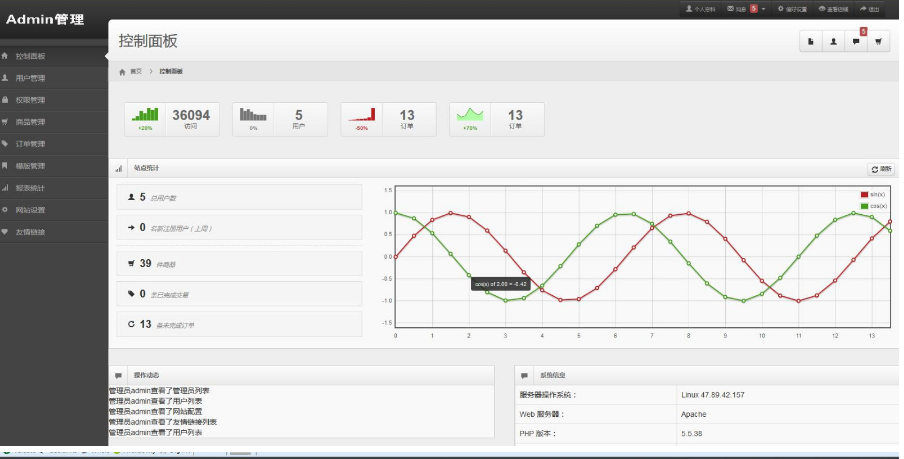Click the 0 completed transactions tag row
Screen dimensions: 904x459
[239, 294]
